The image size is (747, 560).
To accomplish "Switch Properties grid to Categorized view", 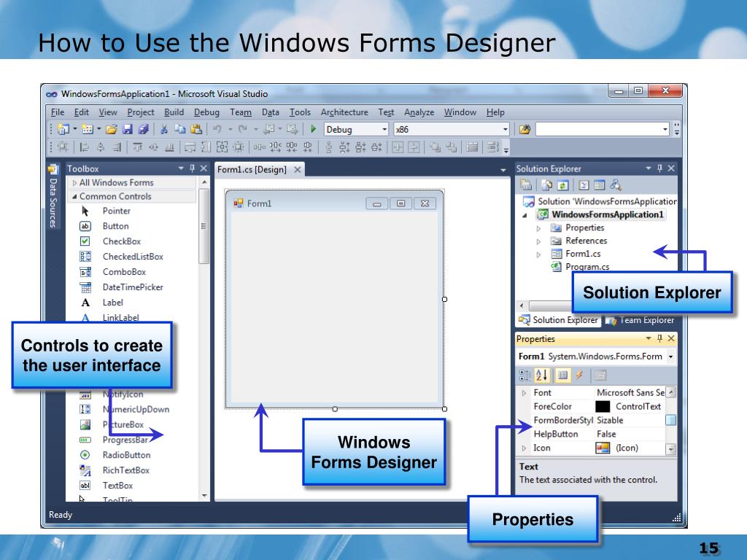I will (x=525, y=376).
